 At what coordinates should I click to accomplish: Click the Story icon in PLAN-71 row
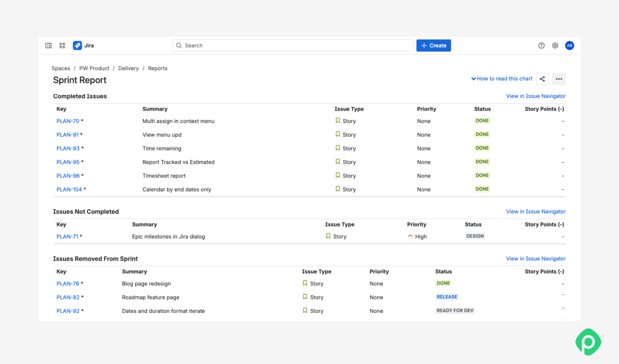[x=328, y=236]
